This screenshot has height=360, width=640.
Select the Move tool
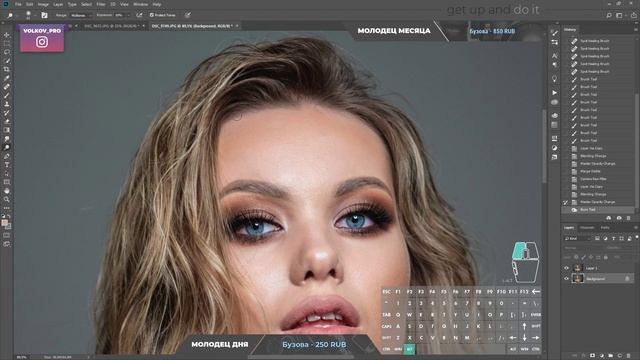(x=7, y=35)
